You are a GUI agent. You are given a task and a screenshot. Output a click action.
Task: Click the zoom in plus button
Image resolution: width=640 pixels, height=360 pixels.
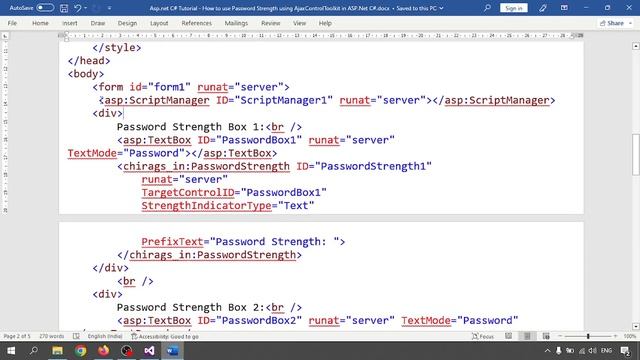615,336
